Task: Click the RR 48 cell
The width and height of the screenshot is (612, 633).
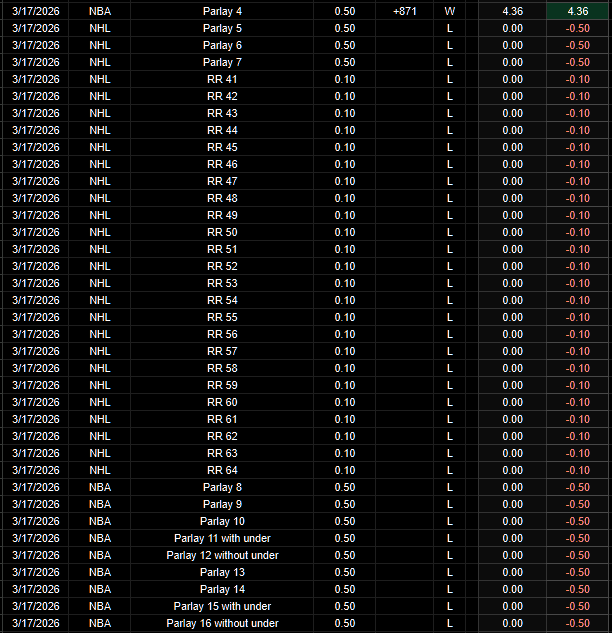Action: (x=222, y=198)
